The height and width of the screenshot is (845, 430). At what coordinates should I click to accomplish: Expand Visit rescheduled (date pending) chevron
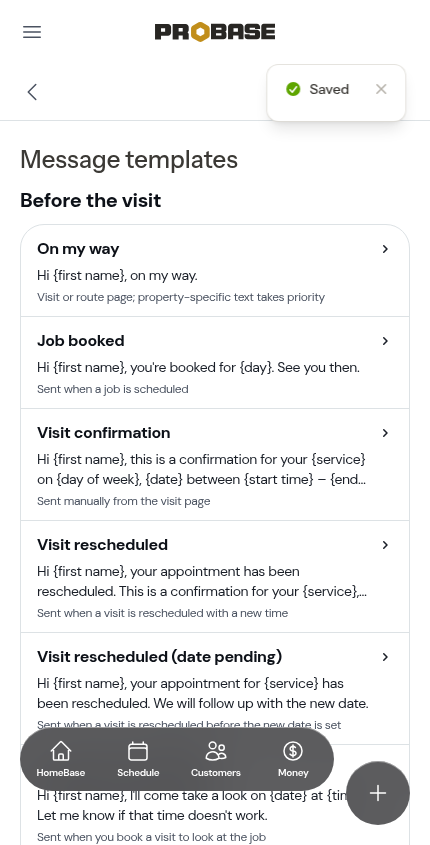pyautogui.click(x=385, y=657)
